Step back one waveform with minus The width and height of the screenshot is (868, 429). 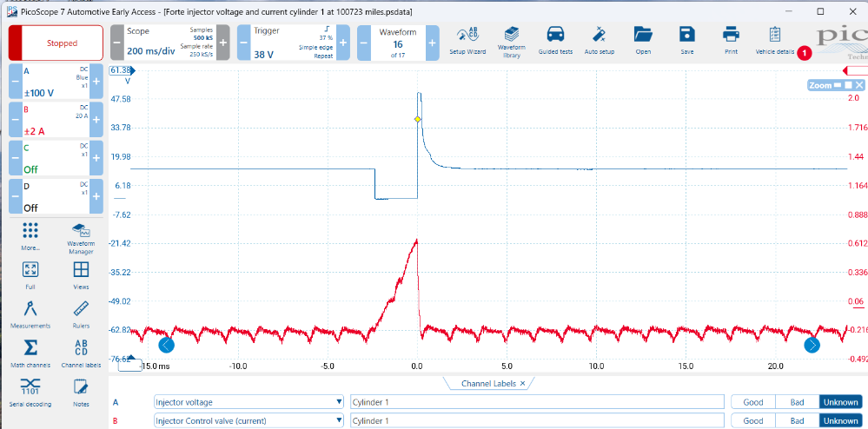(364, 43)
